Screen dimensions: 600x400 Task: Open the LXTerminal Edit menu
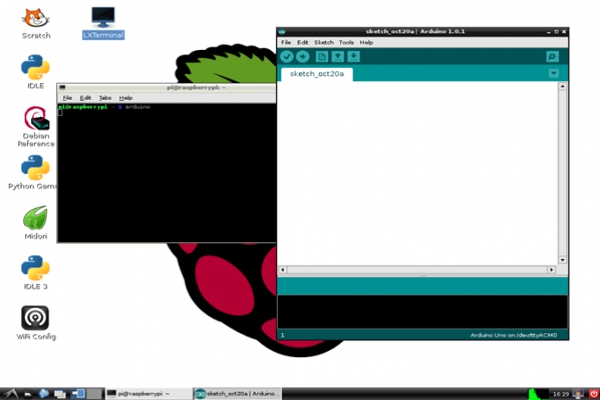[85, 98]
